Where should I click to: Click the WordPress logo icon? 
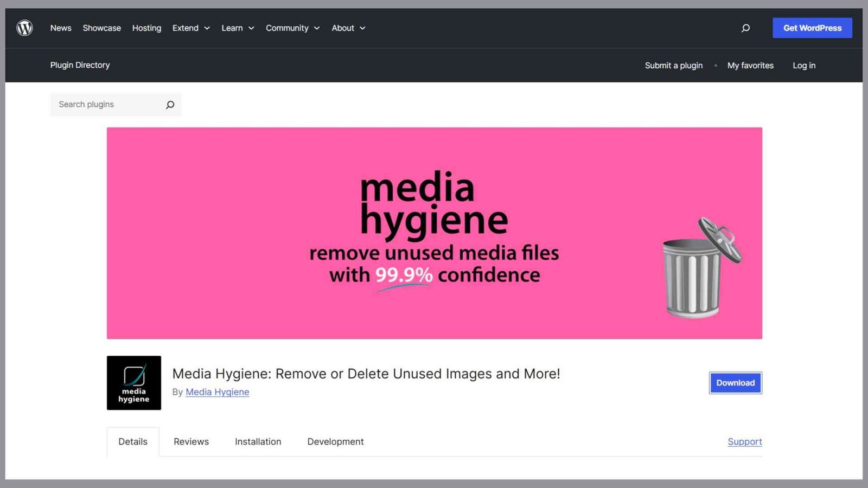click(x=24, y=28)
